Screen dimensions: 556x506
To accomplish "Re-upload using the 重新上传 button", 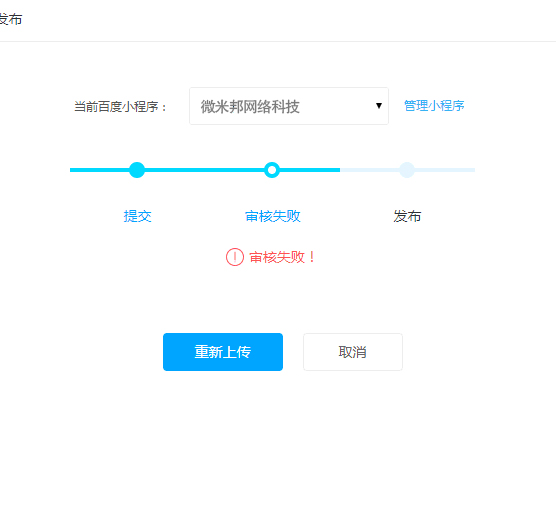I will (223, 352).
